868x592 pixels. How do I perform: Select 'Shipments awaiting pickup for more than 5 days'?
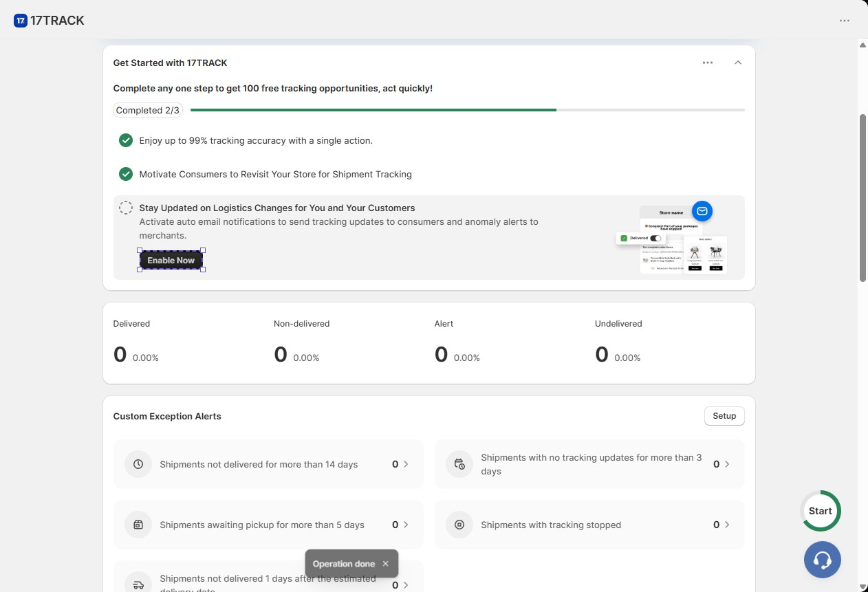coord(262,525)
